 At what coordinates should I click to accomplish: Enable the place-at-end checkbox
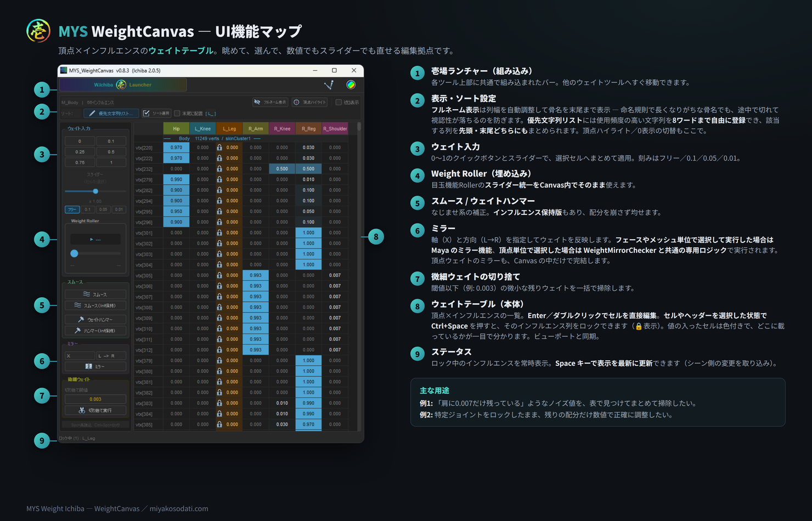177,114
